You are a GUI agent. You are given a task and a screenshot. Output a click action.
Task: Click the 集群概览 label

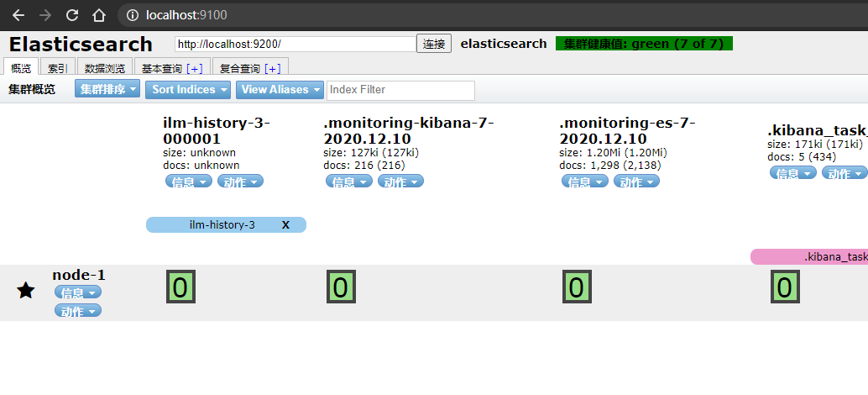click(32, 90)
